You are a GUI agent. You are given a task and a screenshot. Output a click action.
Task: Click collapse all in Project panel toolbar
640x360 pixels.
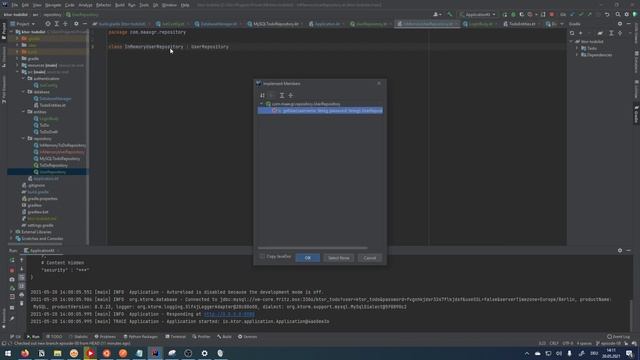[65, 24]
